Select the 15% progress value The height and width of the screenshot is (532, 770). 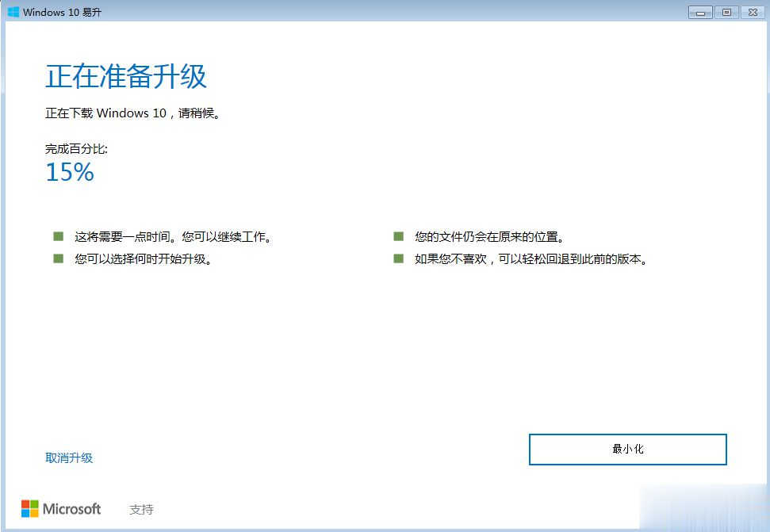point(70,172)
